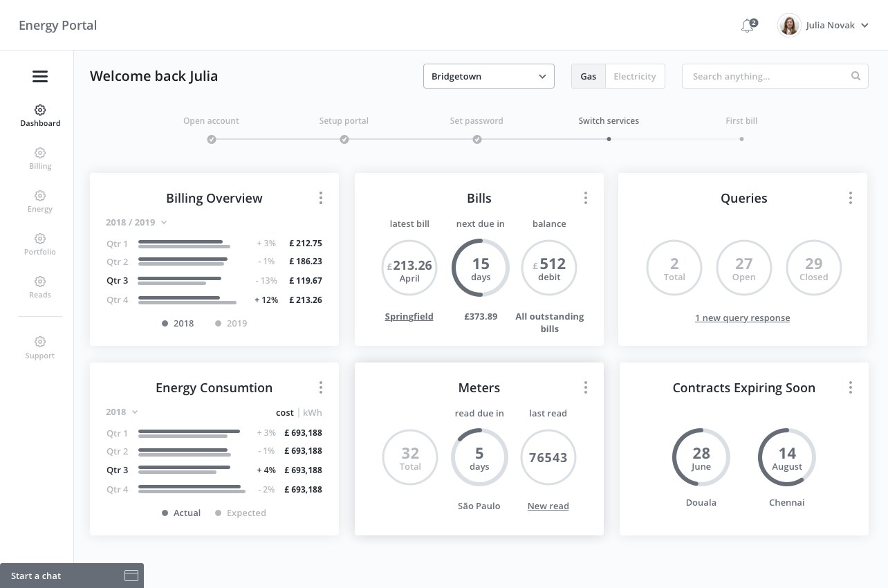Click the search magnifier icon
This screenshot has width=888, height=588.
point(856,76)
